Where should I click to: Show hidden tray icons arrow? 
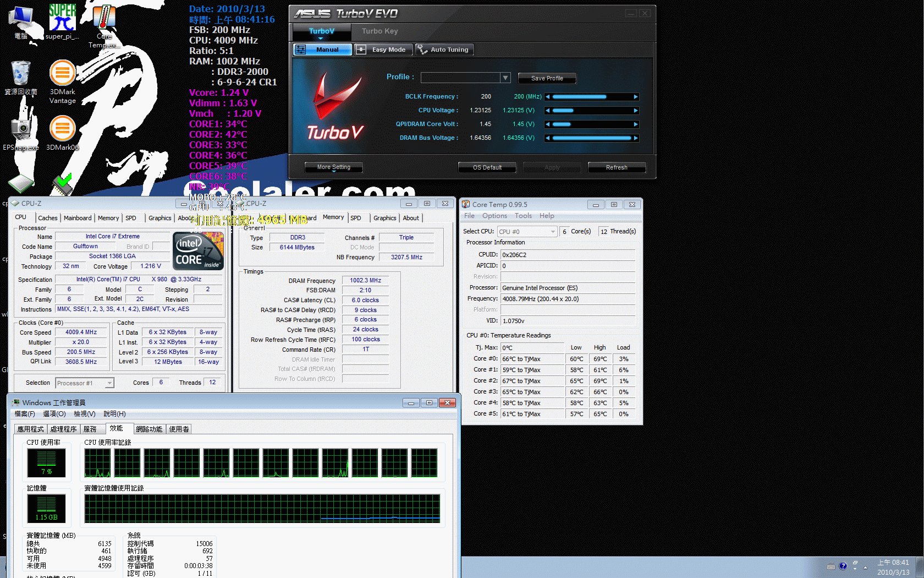pyautogui.click(x=865, y=567)
